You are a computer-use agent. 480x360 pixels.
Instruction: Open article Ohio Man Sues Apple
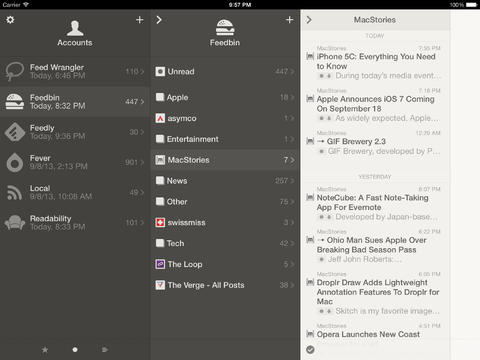coord(376,245)
